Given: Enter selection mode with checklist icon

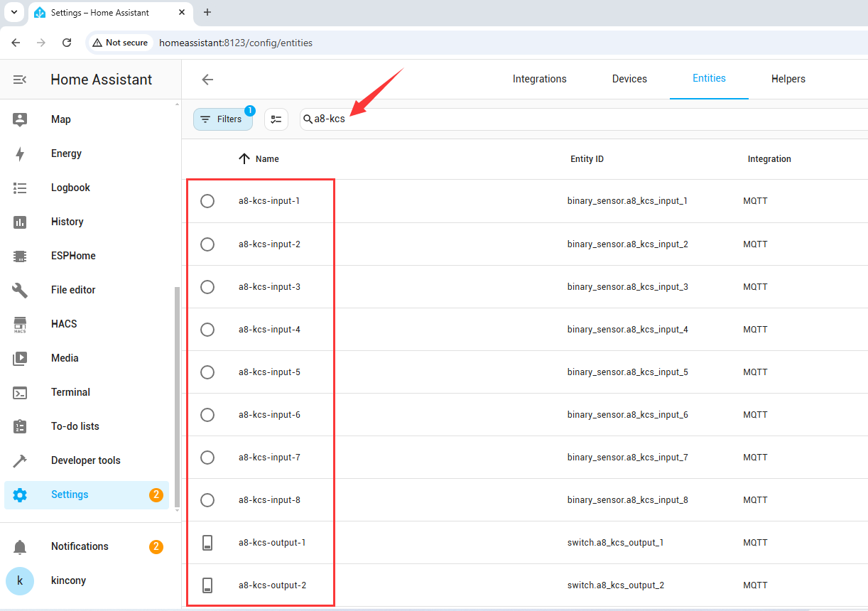Looking at the screenshot, I should (276, 119).
